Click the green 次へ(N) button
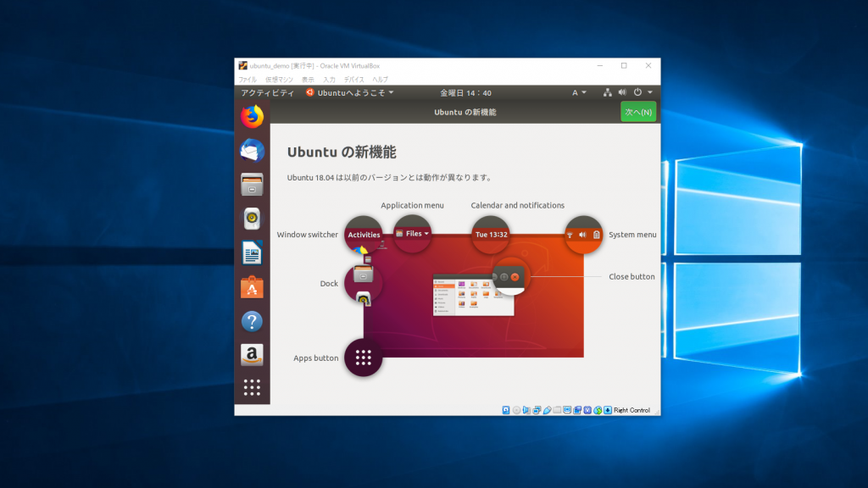 point(637,112)
